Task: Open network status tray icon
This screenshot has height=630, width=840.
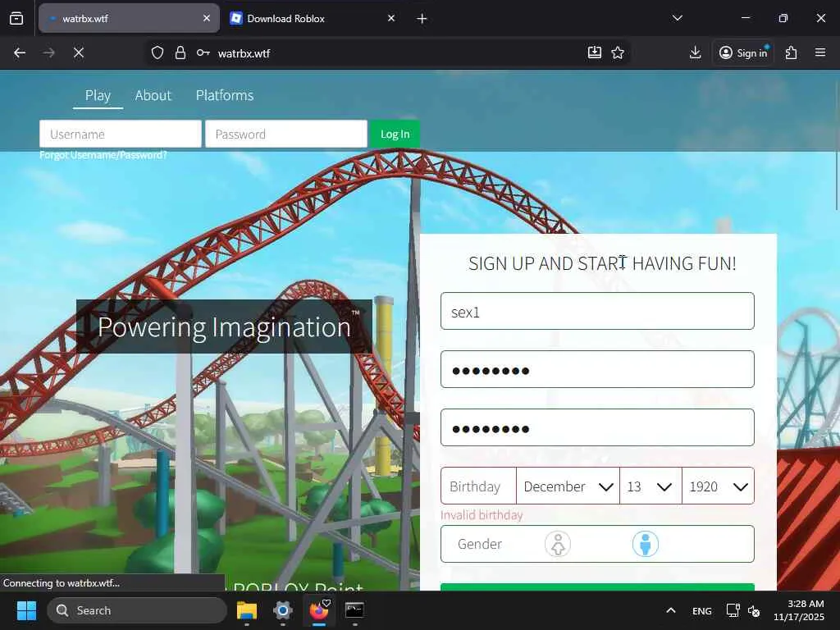Action: [733, 610]
